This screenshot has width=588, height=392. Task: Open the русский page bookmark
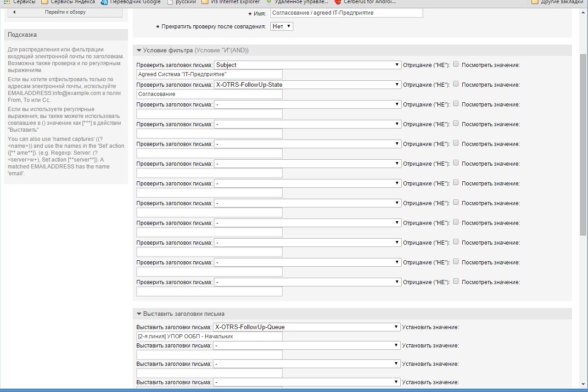pos(181,2)
